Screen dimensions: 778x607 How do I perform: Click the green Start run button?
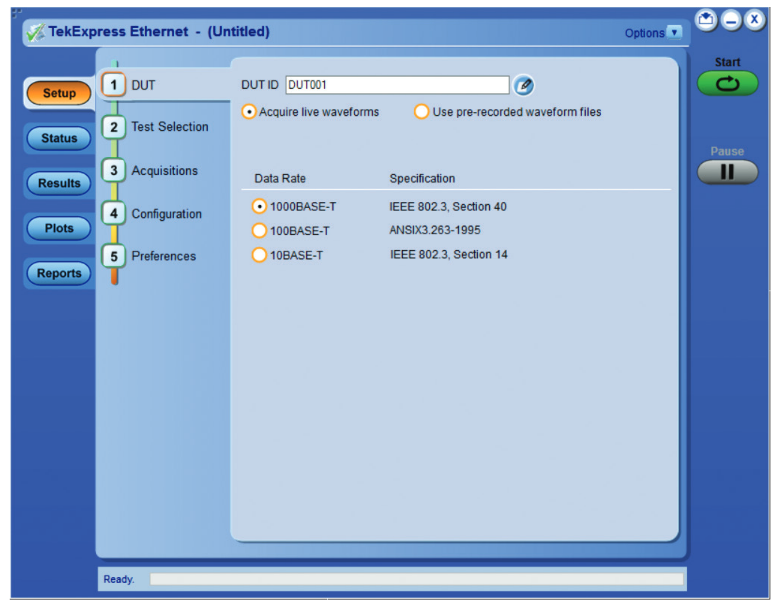pyautogui.click(x=727, y=85)
